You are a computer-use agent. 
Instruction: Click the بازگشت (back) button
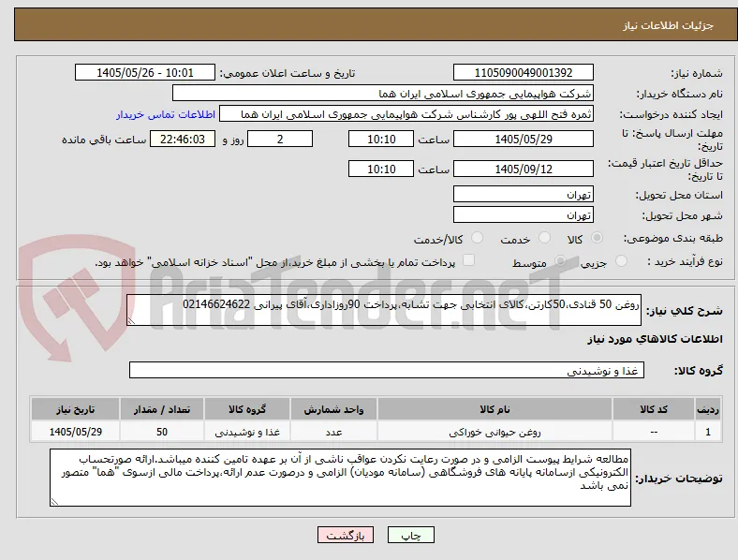[346, 535]
